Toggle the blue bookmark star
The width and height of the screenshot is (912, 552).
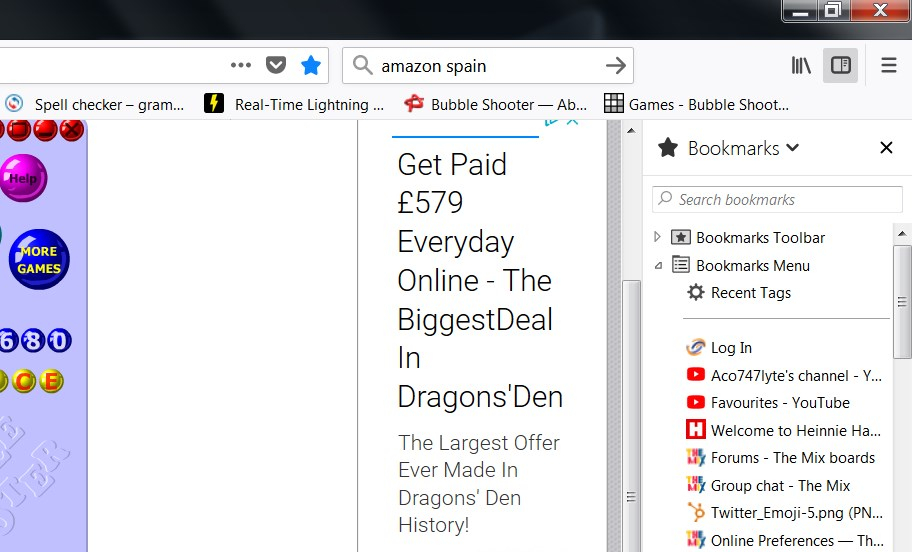[311, 65]
